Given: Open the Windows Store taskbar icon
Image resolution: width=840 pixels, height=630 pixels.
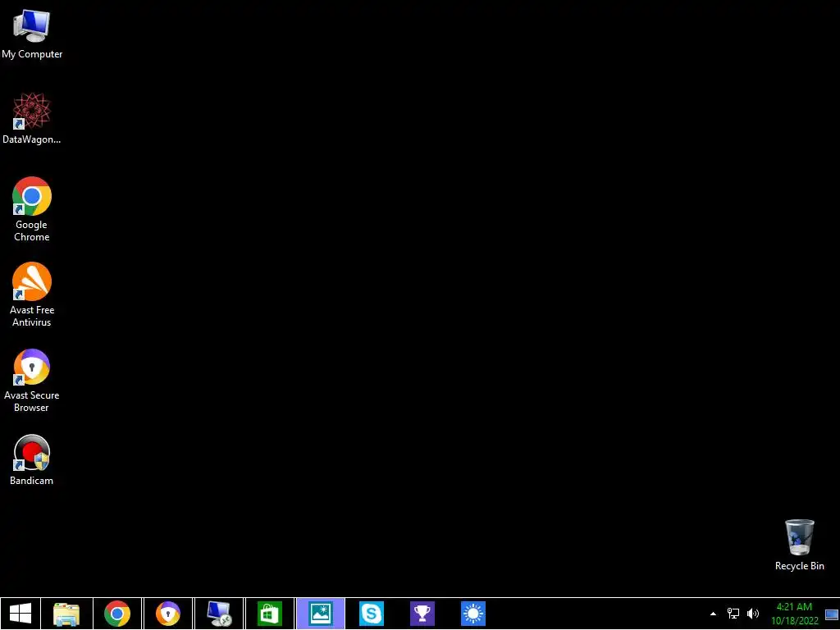Looking at the screenshot, I should click(x=269, y=614).
